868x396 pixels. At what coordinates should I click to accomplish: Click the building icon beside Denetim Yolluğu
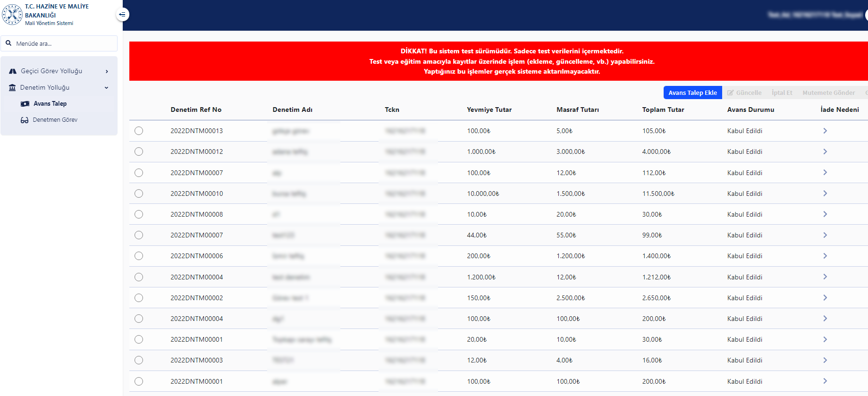[x=12, y=88]
